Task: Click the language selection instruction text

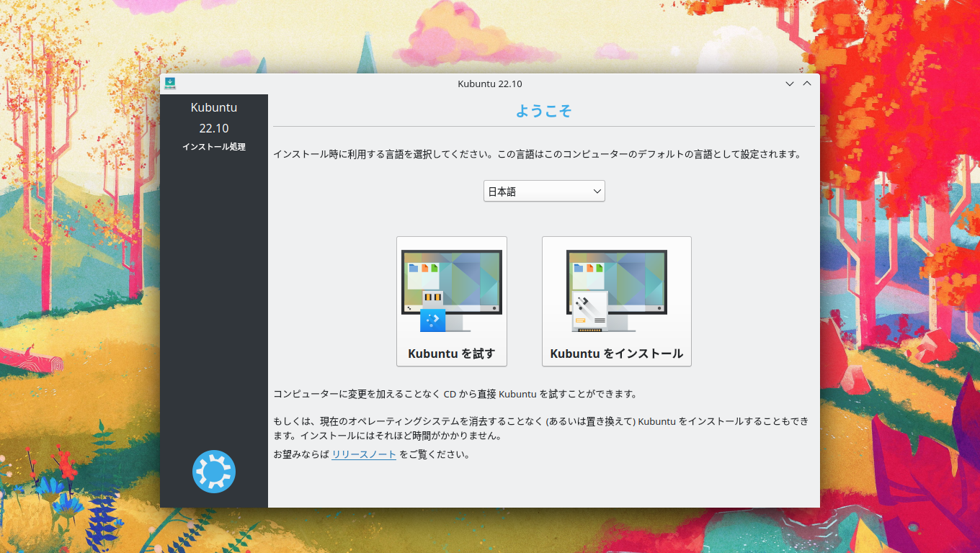Action: click(538, 154)
